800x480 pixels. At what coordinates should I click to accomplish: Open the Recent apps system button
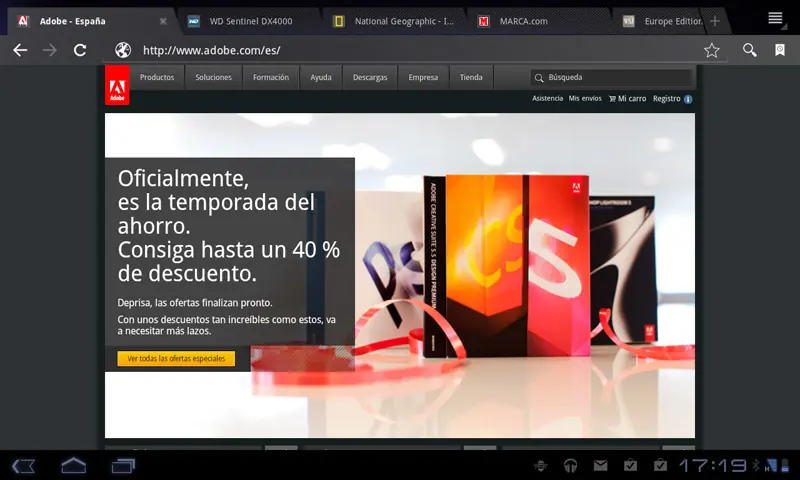click(x=123, y=466)
